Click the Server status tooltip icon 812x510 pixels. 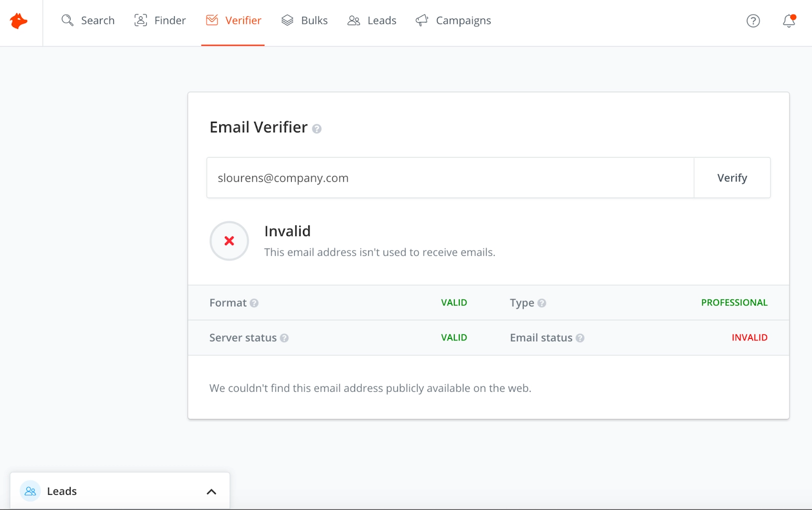pos(285,338)
